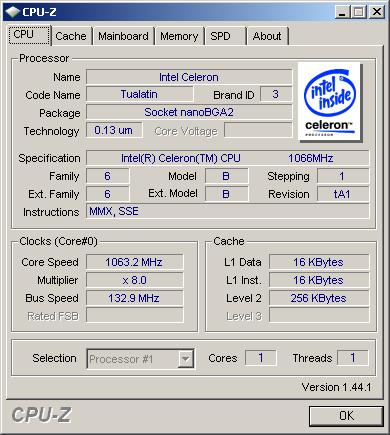Viewport: 390px width, 435px height.
Task: Switch to the Cache tab
Action: [x=71, y=36]
